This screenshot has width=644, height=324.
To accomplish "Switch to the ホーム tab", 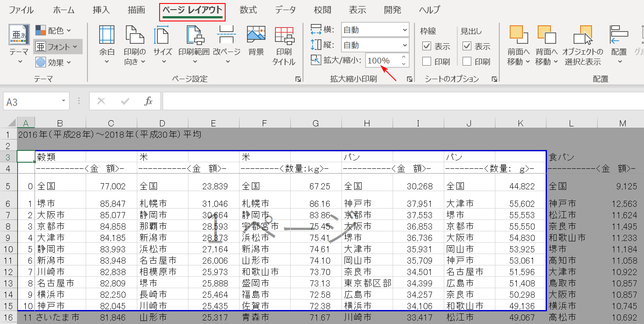I will [x=63, y=10].
